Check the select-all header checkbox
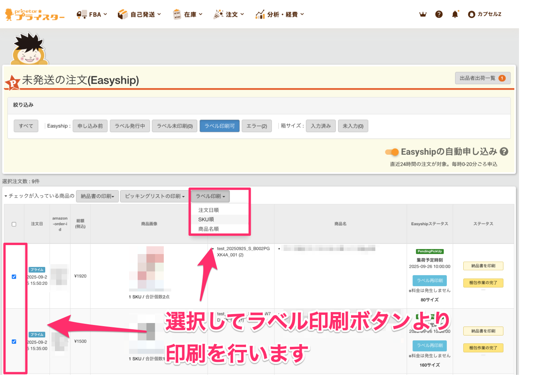The width and height of the screenshot is (535, 392). 14,224
